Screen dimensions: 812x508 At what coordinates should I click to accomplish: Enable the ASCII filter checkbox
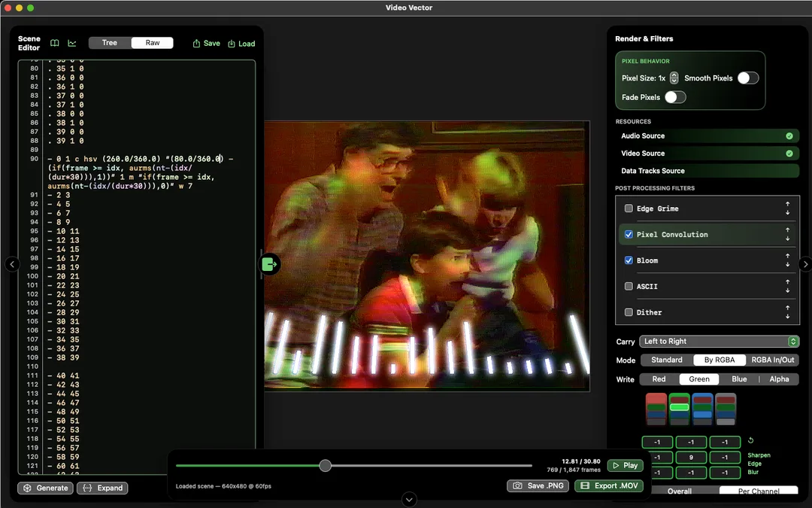tap(629, 286)
